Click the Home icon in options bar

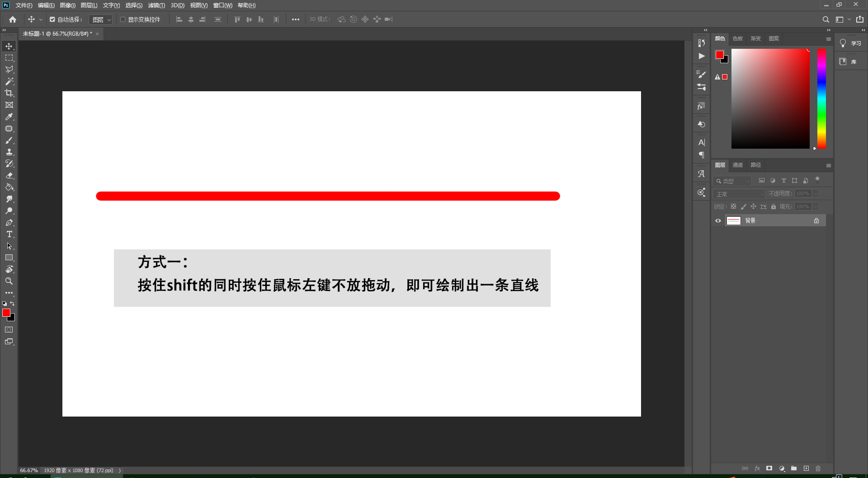point(13,19)
